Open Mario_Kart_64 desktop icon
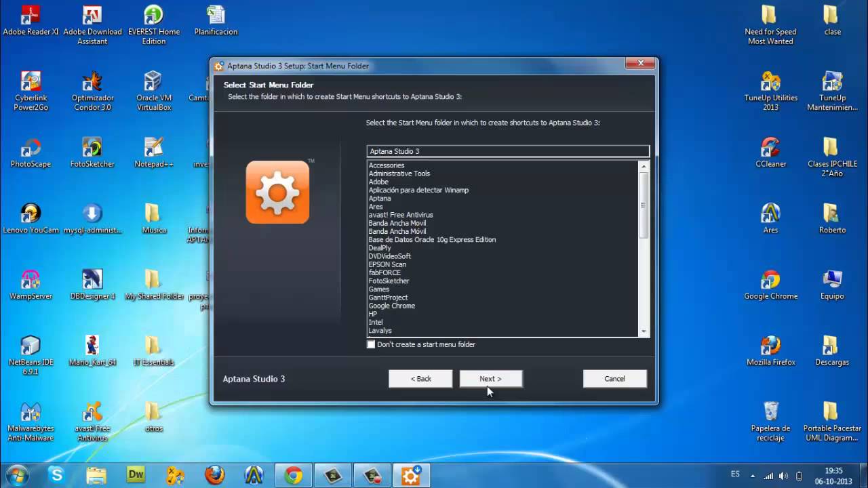Screen dimensions: 868x488 pos(92,351)
